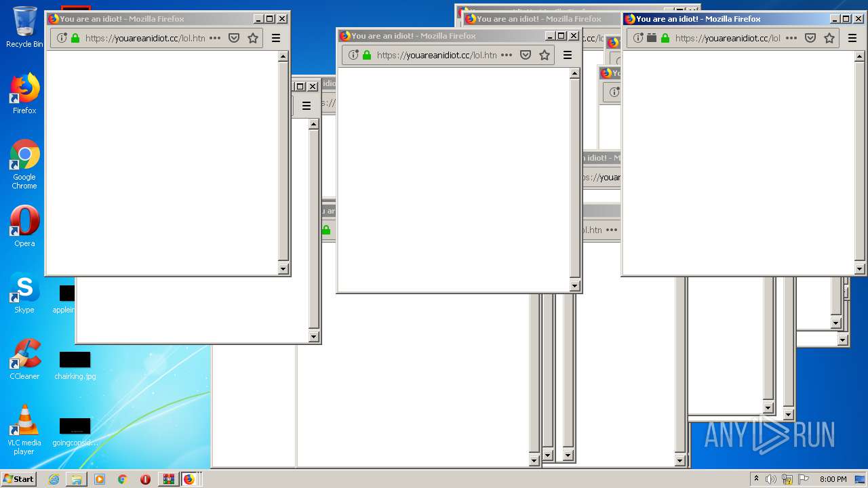Show hidden tray icons arrow
Screen dimensions: 868x488
point(757,479)
